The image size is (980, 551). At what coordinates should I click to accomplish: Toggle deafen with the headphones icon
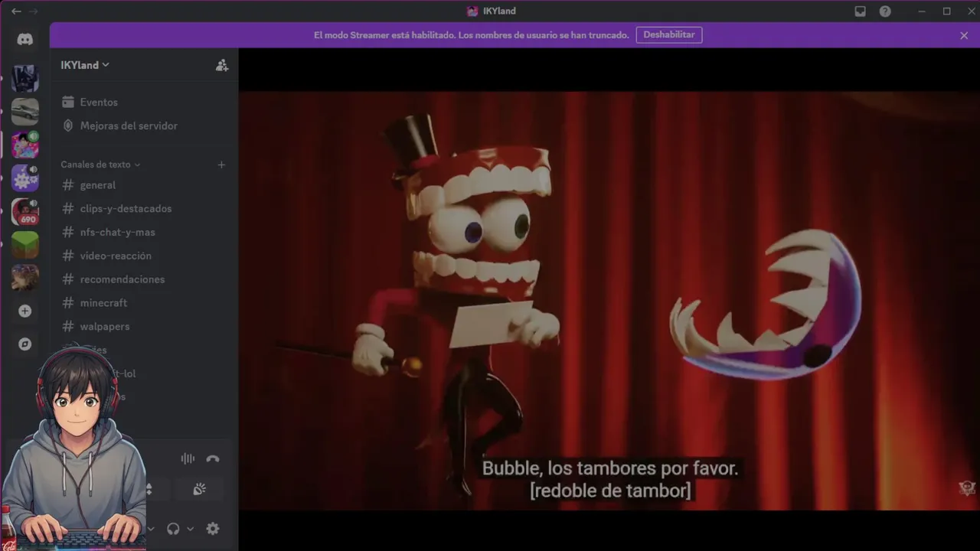[173, 529]
